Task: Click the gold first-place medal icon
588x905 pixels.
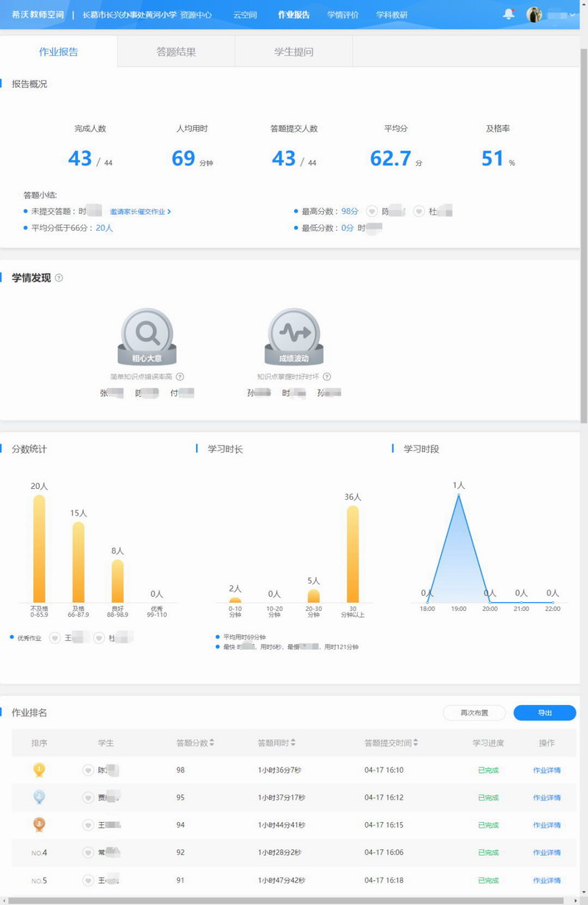Action: click(x=39, y=770)
